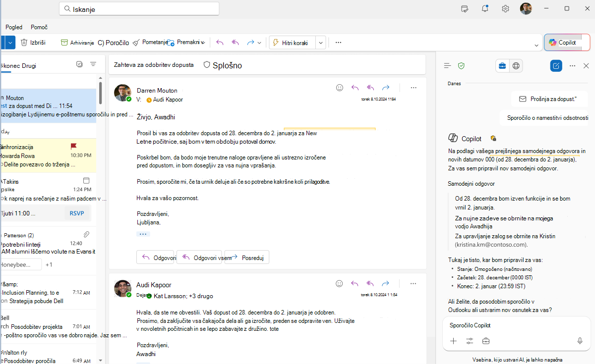
Task: Open the Pomoč menu
Action: (39, 27)
